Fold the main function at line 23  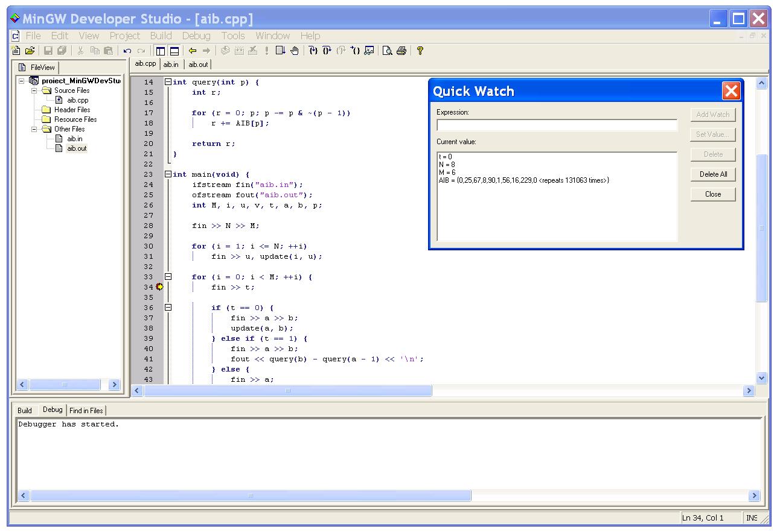168,174
